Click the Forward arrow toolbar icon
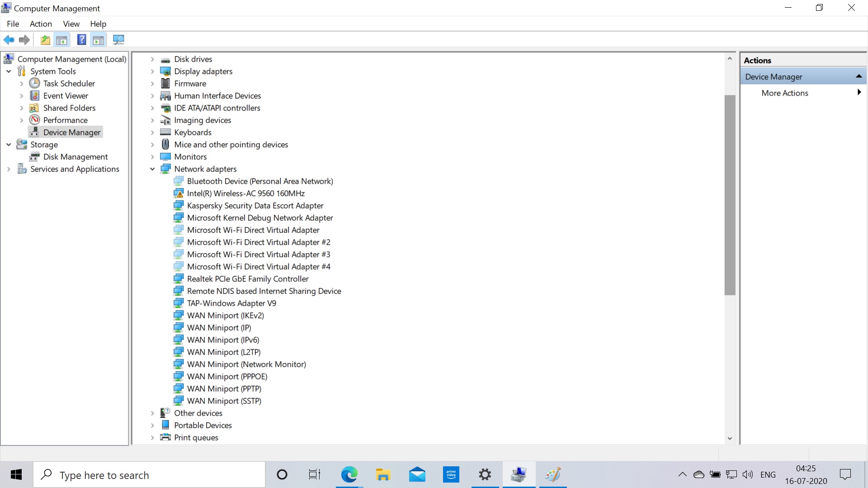Viewport: 868px width, 488px height. point(24,40)
